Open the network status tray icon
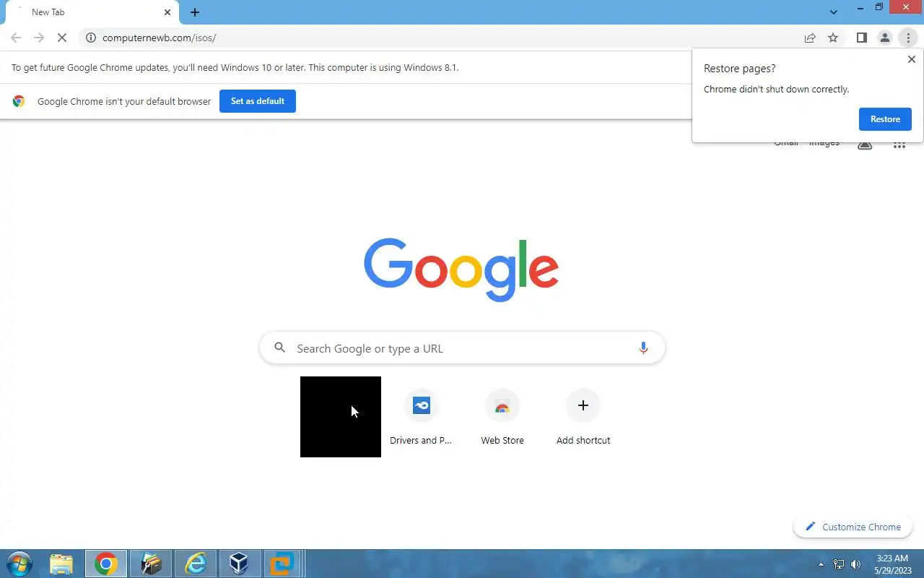The image size is (924, 578). 839,564
